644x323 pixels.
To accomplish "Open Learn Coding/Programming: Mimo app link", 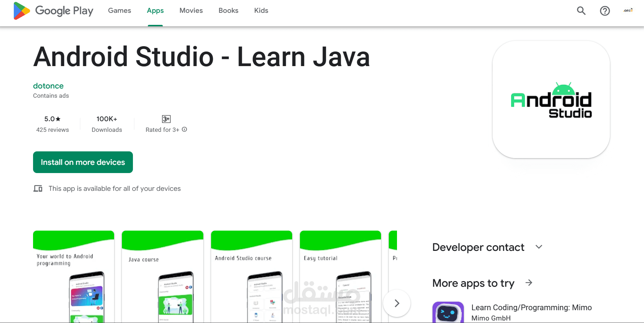I will [531, 307].
